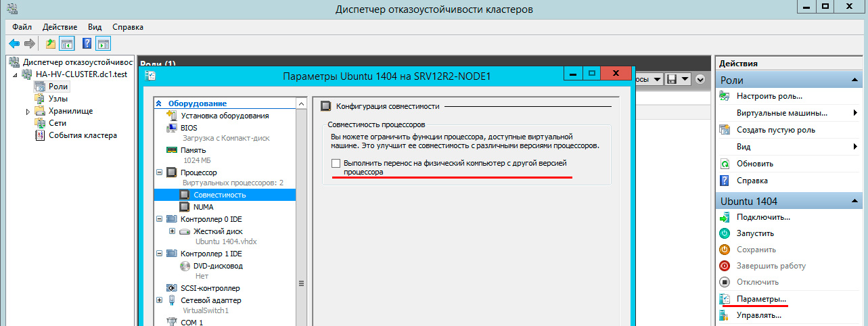The image size is (868, 326).
Task: Select Сети in the cluster tree
Action: tap(58, 123)
